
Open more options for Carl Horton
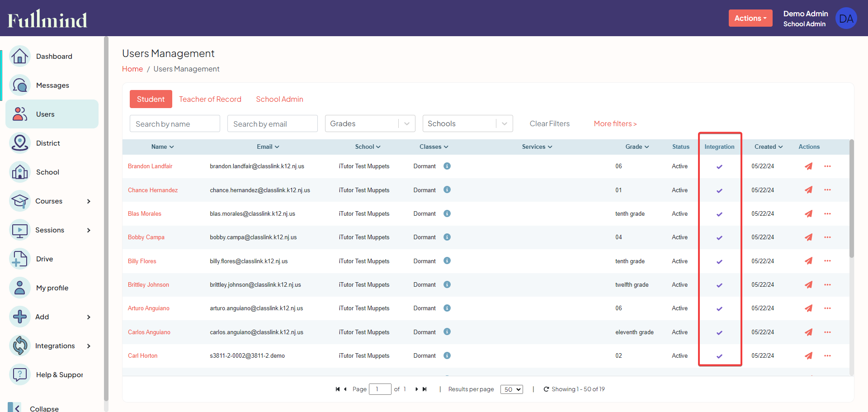coord(827,355)
